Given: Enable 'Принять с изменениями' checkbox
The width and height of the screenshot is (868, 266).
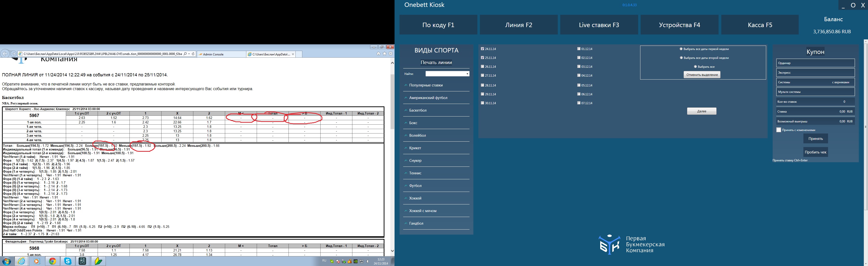Looking at the screenshot, I should click(779, 130).
